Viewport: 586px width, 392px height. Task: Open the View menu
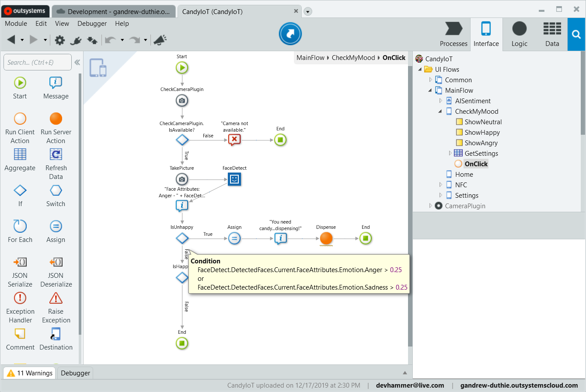click(x=62, y=24)
